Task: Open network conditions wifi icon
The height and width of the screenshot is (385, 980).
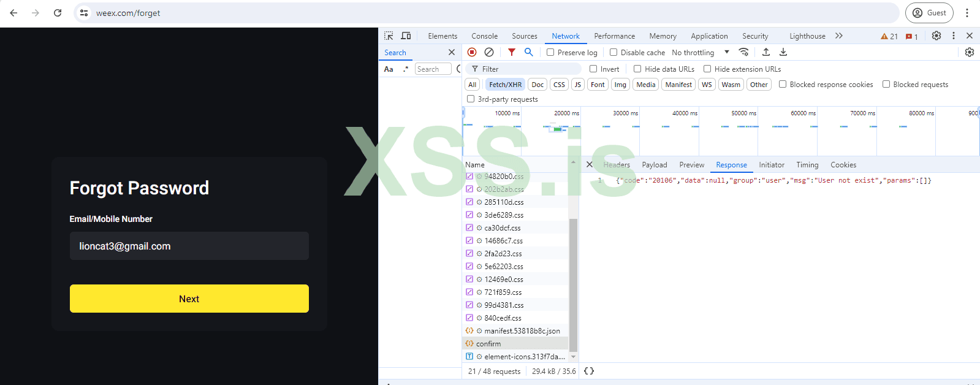Action: coord(743,52)
